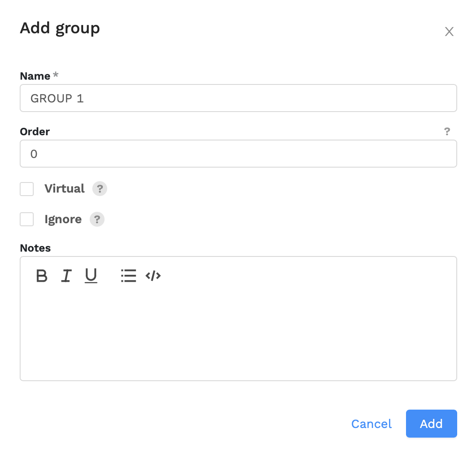The image size is (476, 456).
Task: Close the Add group dialog with X
Action: click(x=449, y=32)
